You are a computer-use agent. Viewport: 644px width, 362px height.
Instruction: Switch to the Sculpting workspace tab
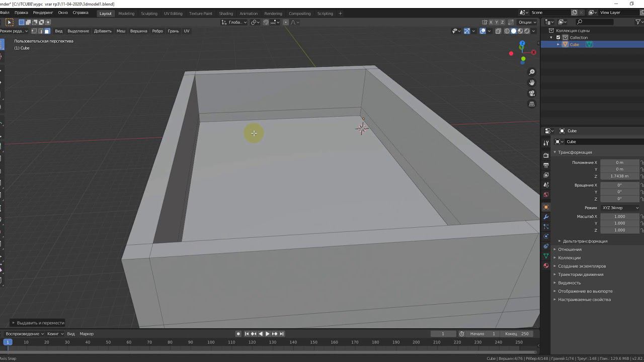149,14
